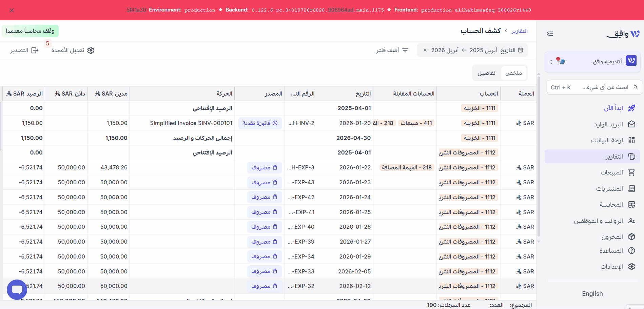This screenshot has height=309, width=644.
Task: Open لوحة البيانات dashboard
Action: pyautogui.click(x=613, y=140)
